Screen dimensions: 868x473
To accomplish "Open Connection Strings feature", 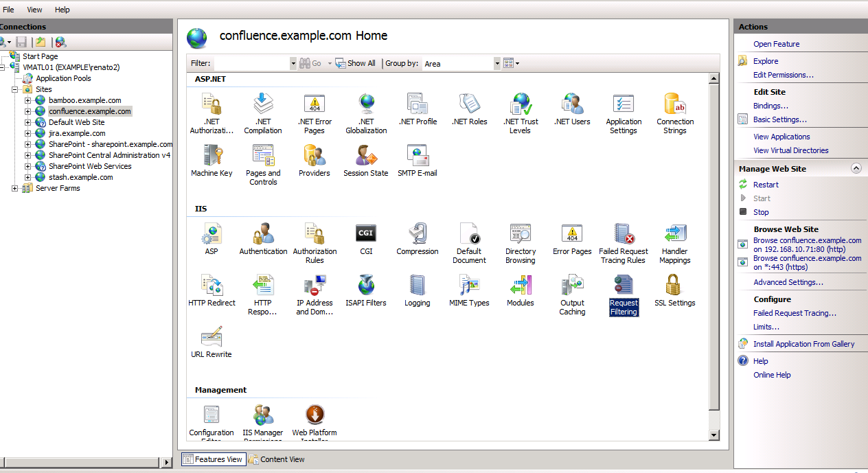I will tap(675, 113).
